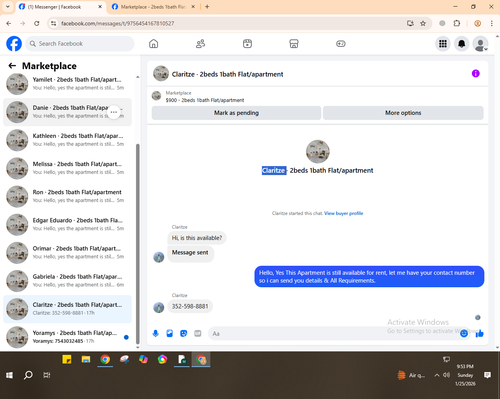Open Edgar Eduardo conversation
Image resolution: width=500 pixels, height=399 pixels.
68,224
